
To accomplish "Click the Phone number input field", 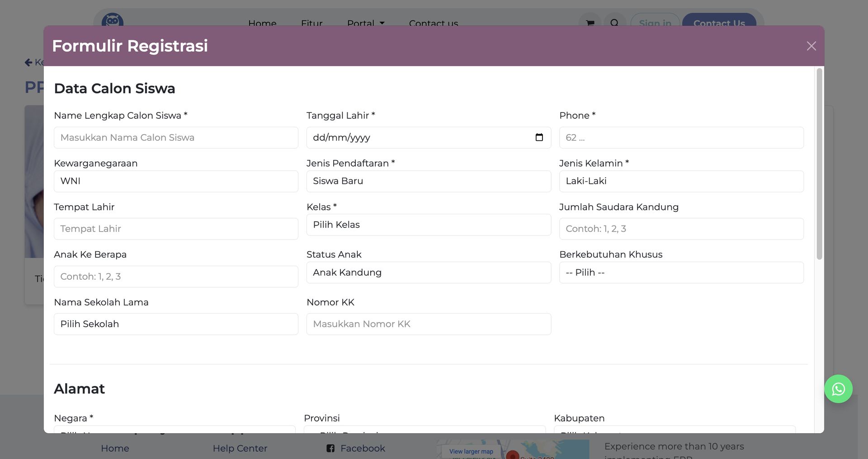I will coord(681,138).
